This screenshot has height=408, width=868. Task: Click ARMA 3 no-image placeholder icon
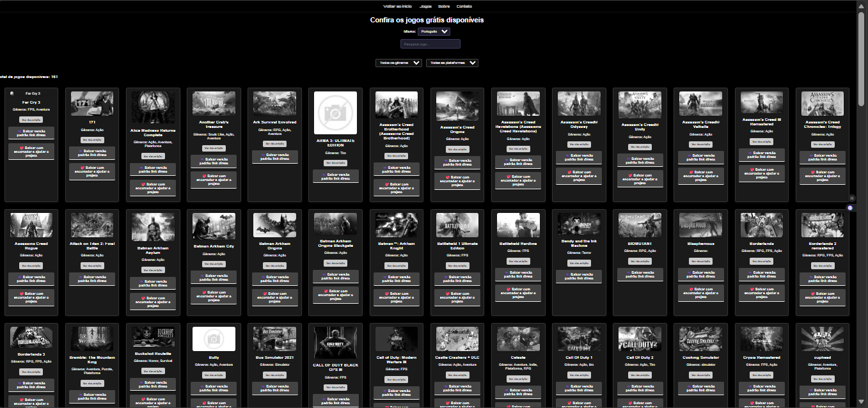coord(336,113)
